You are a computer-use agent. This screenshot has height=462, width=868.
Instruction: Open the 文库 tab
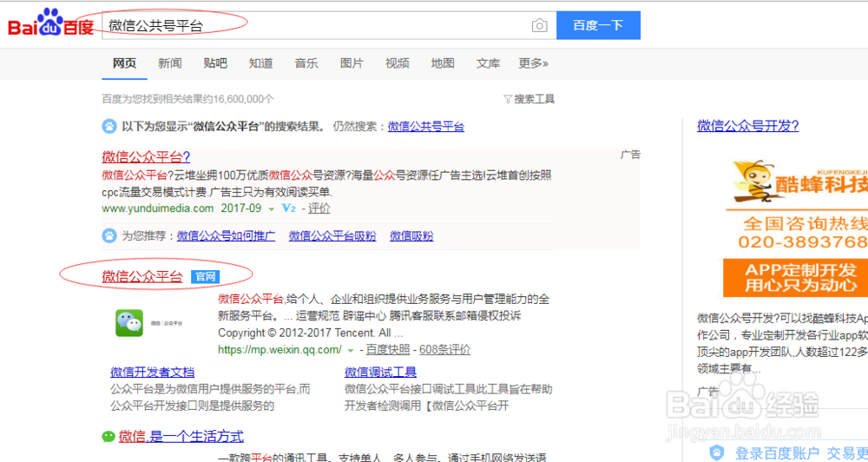pos(488,63)
